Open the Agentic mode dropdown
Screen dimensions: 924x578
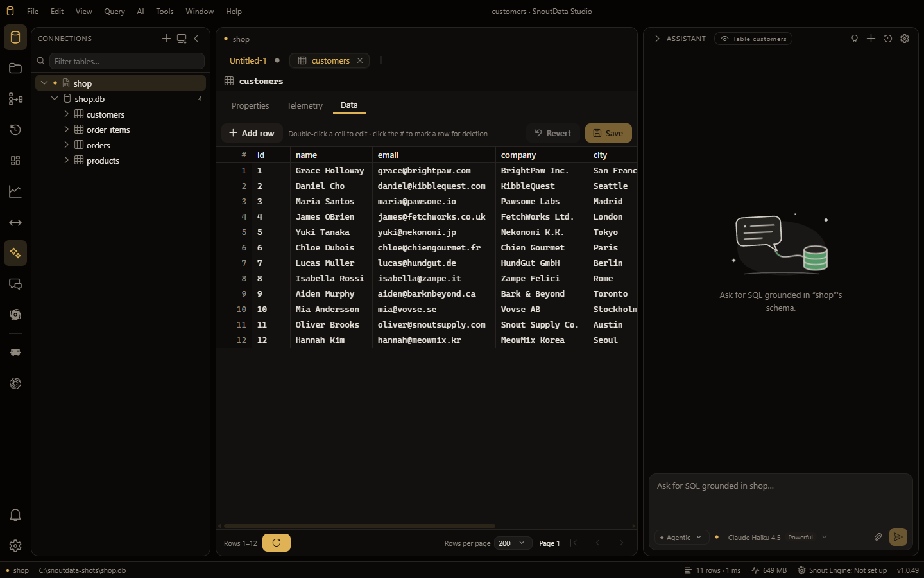[x=681, y=538]
